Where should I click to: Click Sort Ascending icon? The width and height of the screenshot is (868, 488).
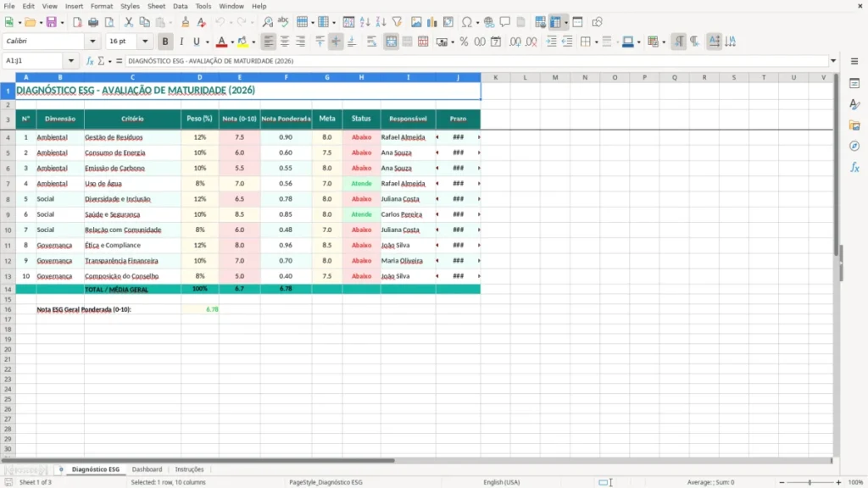[x=364, y=22]
